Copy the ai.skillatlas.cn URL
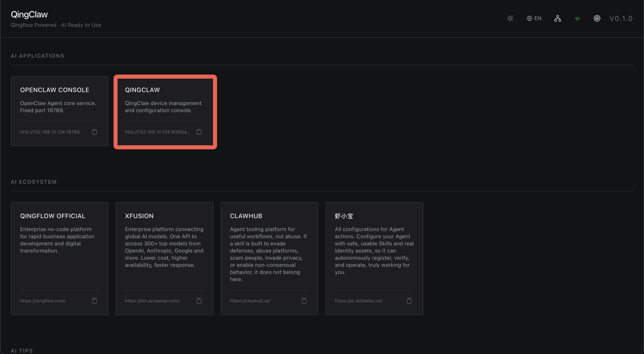This screenshot has height=354, width=644. click(409, 301)
